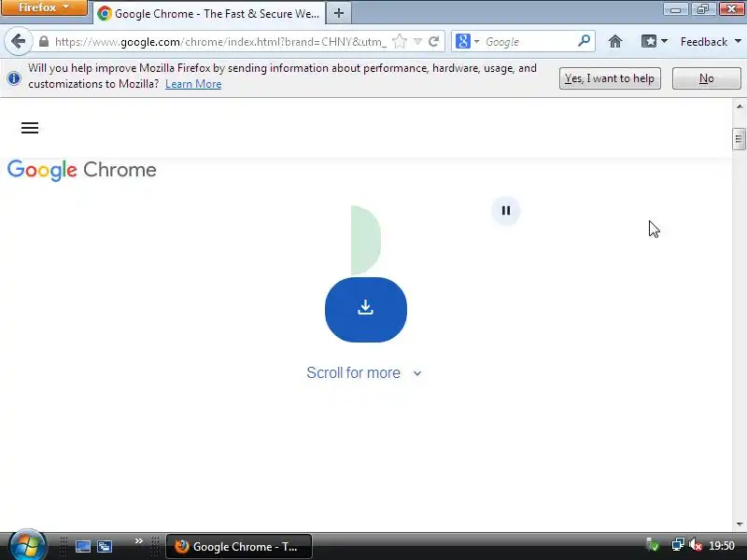
Task: Open the hamburger menu on Chrome page
Action: coord(30,128)
